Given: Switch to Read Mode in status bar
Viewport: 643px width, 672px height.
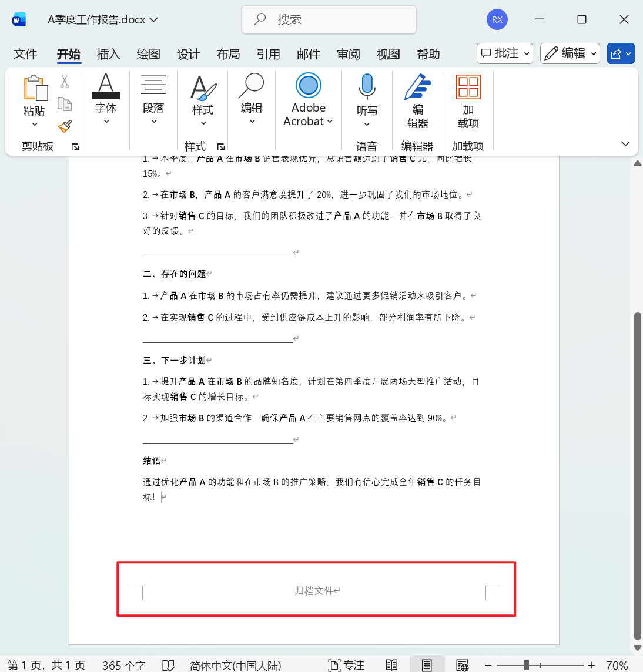Looking at the screenshot, I should pyautogui.click(x=391, y=664).
